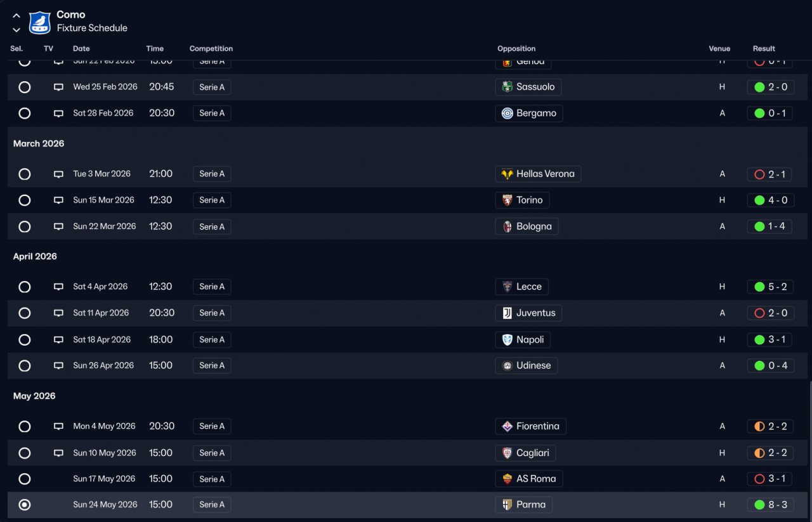
Task: Click the down chevron beside Como
Action: coord(16,30)
